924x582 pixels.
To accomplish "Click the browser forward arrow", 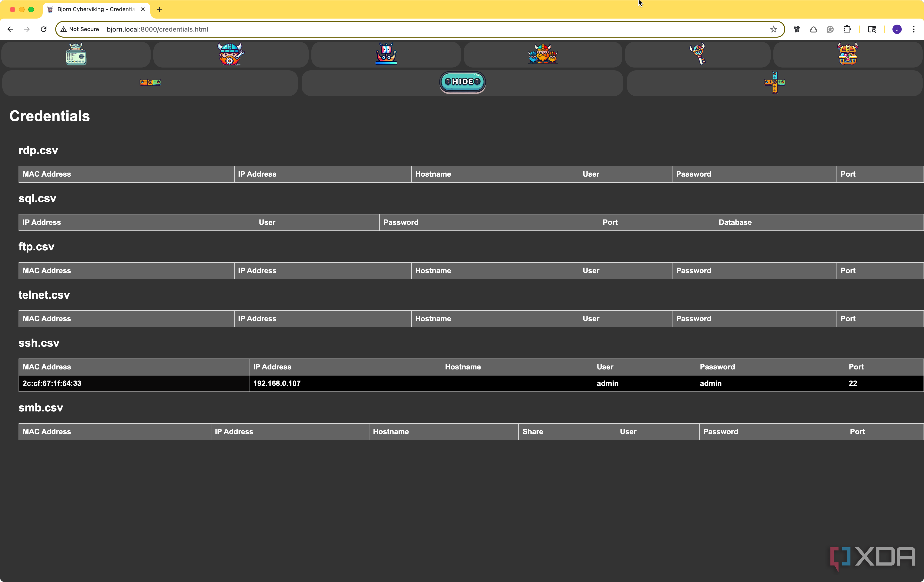I will 27,29.
